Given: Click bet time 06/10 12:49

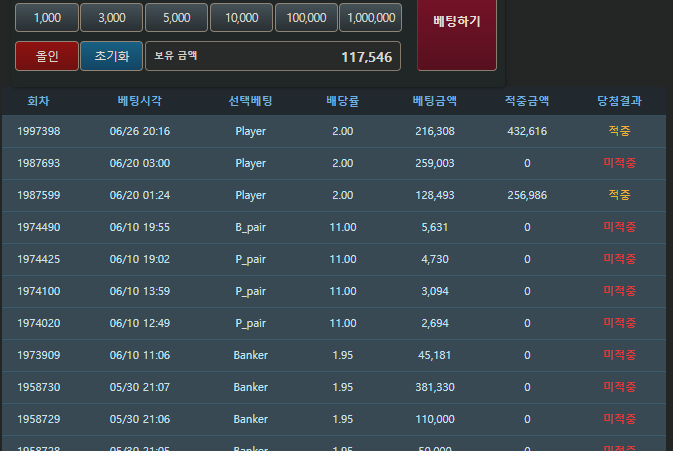Looking at the screenshot, I should point(139,323).
